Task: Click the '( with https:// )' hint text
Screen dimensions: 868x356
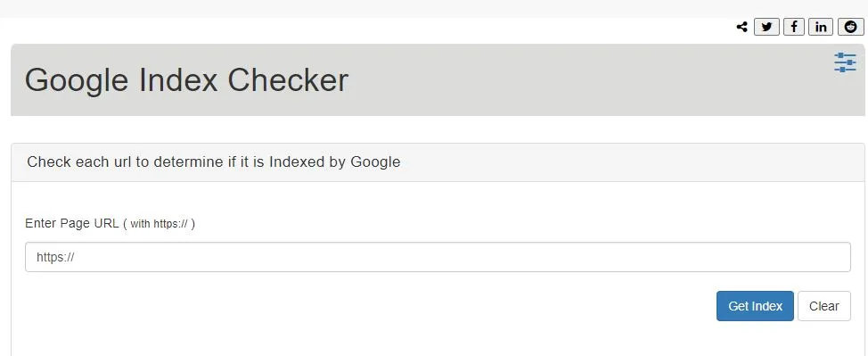Action: click(159, 224)
